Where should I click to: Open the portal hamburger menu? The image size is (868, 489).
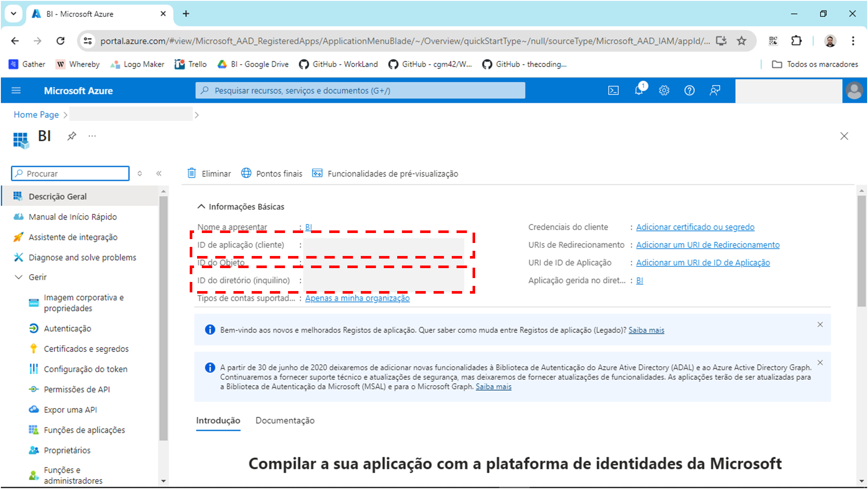click(x=16, y=91)
